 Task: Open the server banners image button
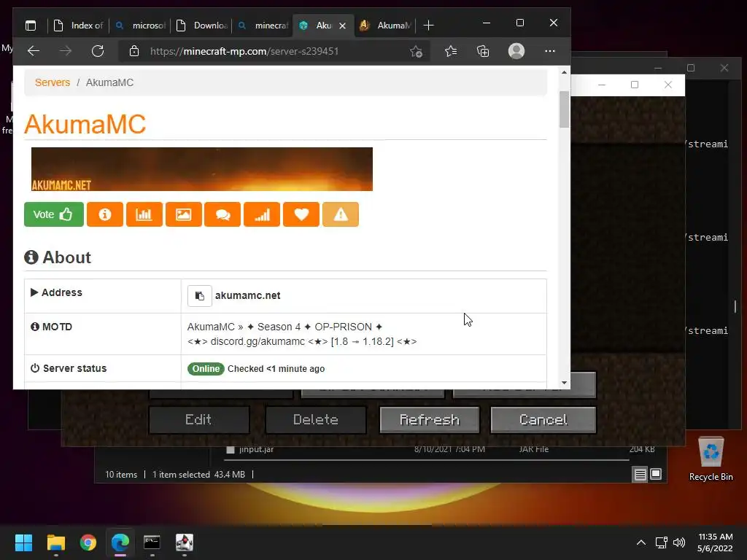click(x=183, y=214)
